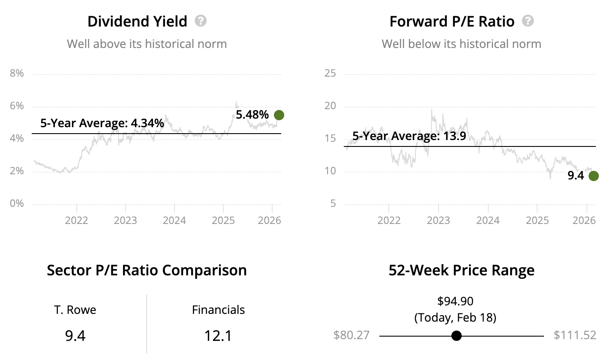Click the Forward P/E Ratio heading

(x=452, y=21)
